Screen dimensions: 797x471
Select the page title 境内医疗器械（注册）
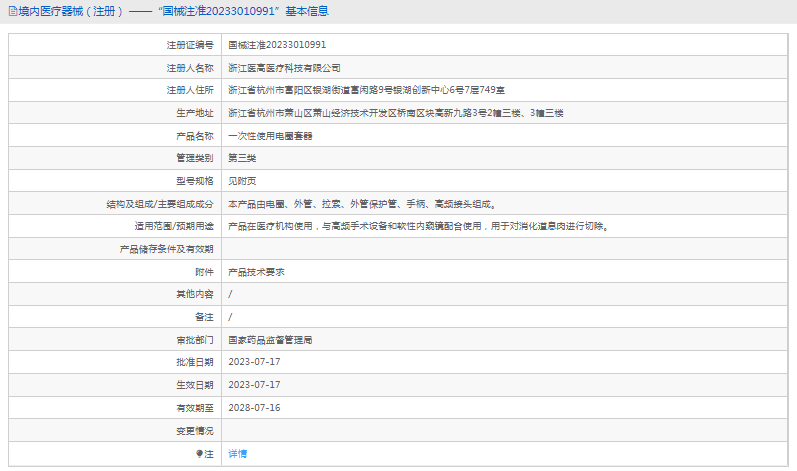click(71, 11)
